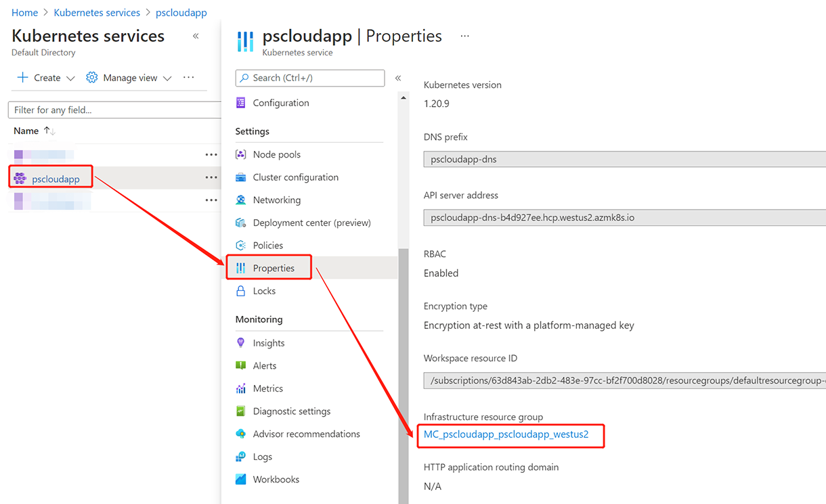This screenshot has height=504, width=826.
Task: Click the Networking icon in Settings
Action: pyautogui.click(x=240, y=200)
